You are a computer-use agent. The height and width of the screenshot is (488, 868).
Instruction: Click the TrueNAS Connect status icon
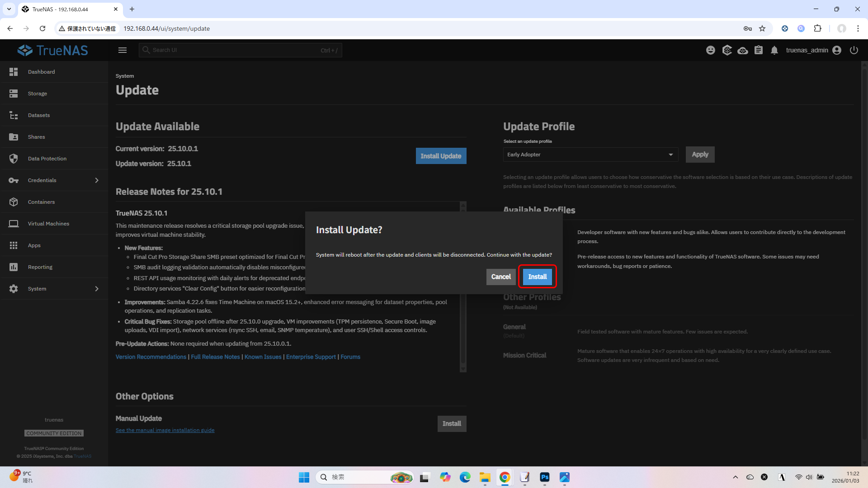pos(743,50)
